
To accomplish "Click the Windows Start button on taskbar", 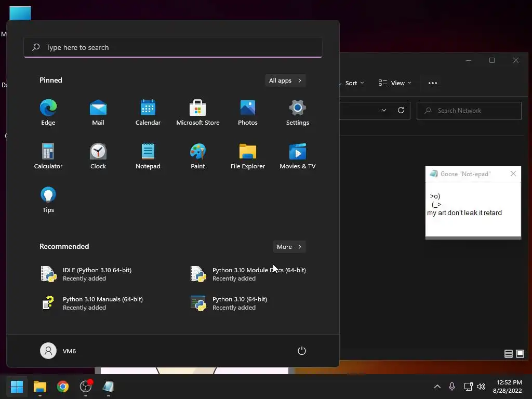I will (17, 387).
